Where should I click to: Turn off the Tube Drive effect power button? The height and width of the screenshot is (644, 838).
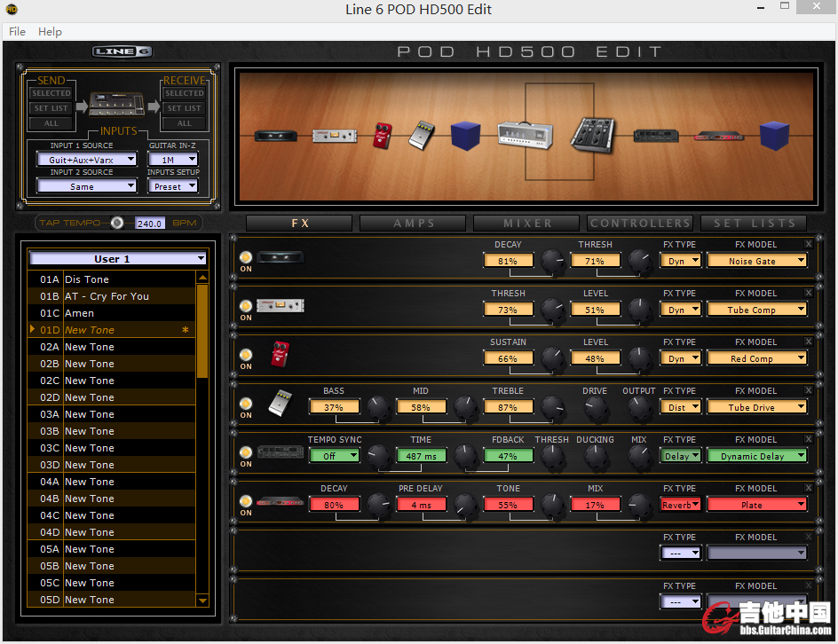(x=246, y=404)
